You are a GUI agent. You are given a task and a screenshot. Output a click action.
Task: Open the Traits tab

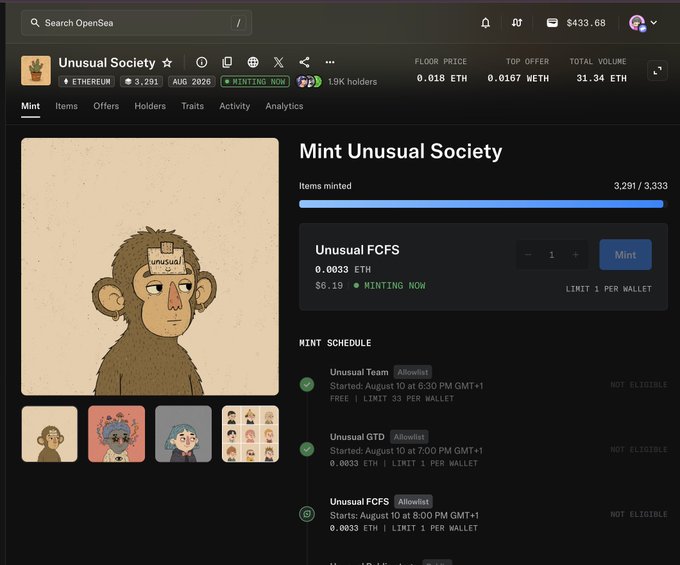193,106
